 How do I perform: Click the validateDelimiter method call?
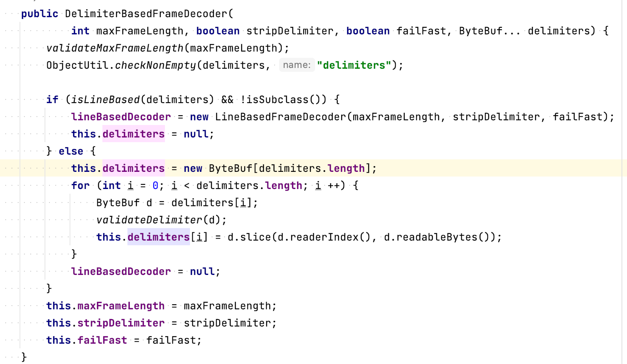click(x=149, y=220)
